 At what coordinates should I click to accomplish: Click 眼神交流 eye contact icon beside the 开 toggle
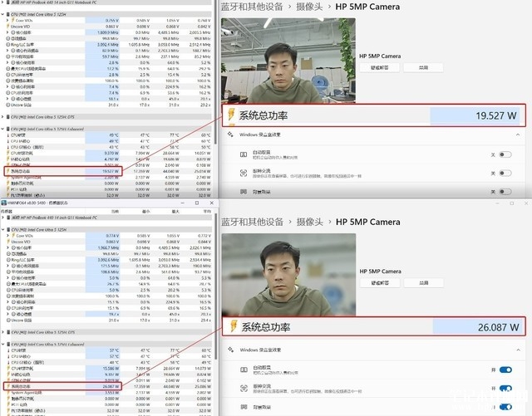coord(244,389)
